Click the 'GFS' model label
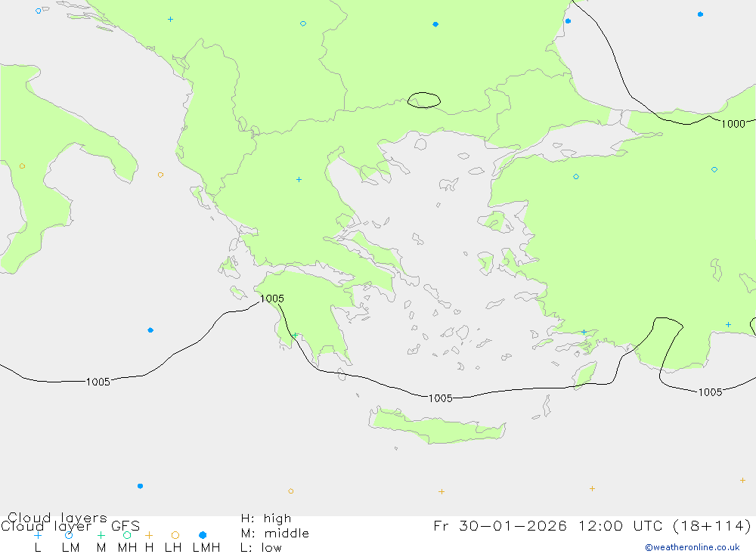Viewport: 756px width, 554px height. point(125,526)
